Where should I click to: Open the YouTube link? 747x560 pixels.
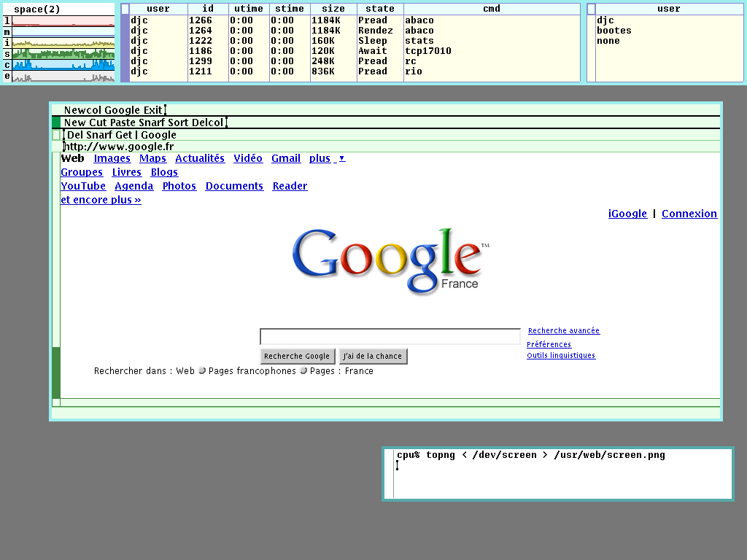coord(83,186)
